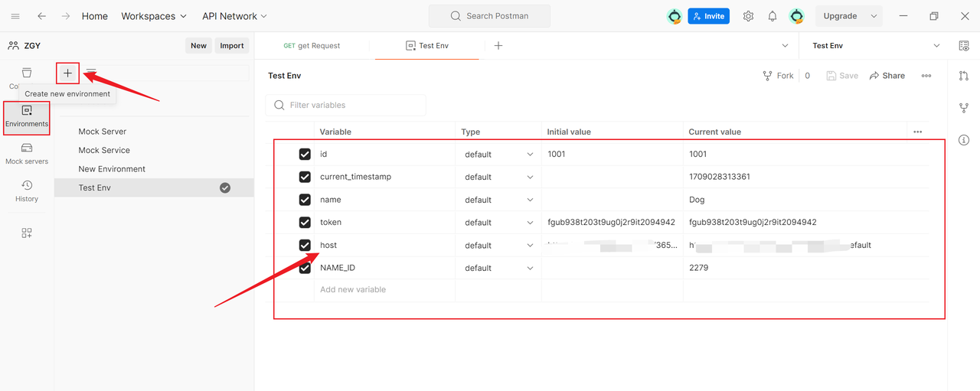The width and height of the screenshot is (980, 391).
Task: Click the Share button
Action: tap(887, 76)
